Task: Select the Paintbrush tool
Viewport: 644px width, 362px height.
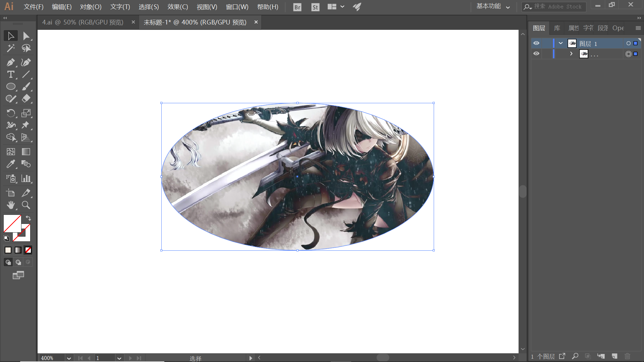Action: point(26,86)
